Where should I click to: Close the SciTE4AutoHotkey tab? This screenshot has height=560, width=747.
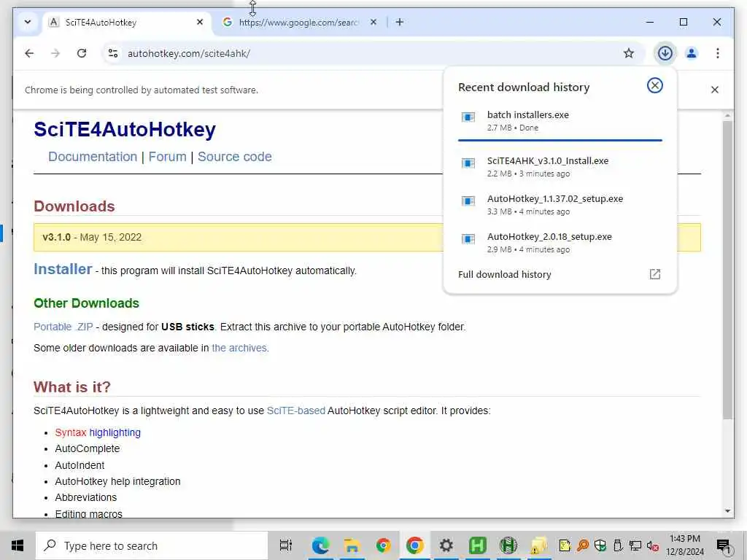point(200,22)
